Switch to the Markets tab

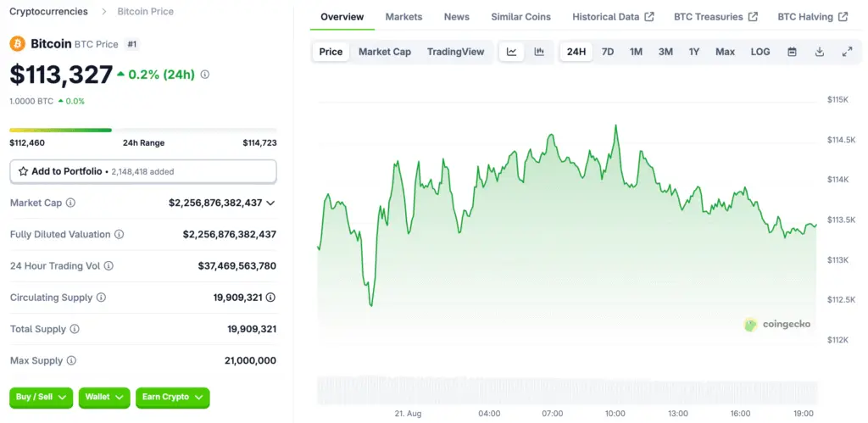403,17
